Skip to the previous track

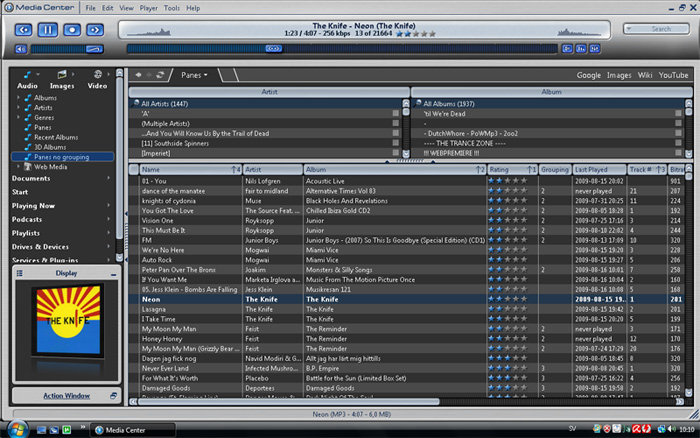pyautogui.click(x=23, y=30)
